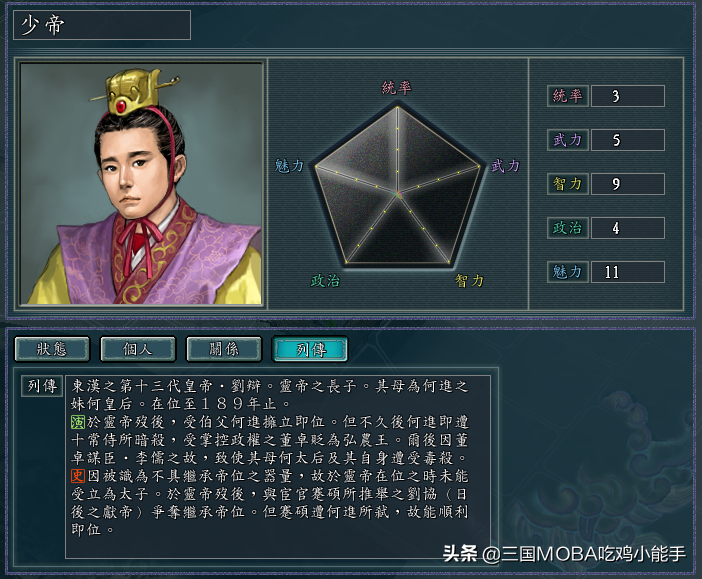Image resolution: width=702 pixels, height=579 pixels.
Task: Open the 狀態 tab
Action: [52, 349]
